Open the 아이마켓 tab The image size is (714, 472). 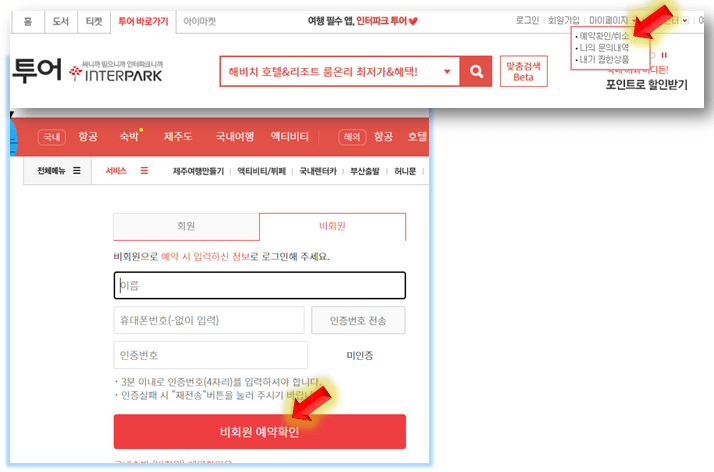[199, 21]
